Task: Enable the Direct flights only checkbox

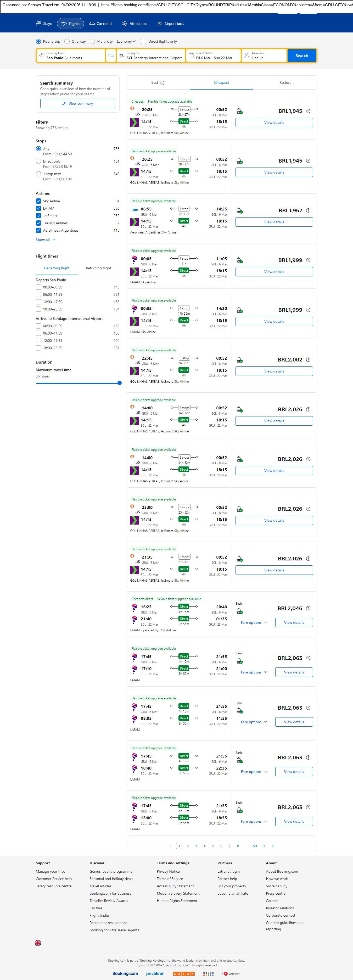Action: (144, 41)
